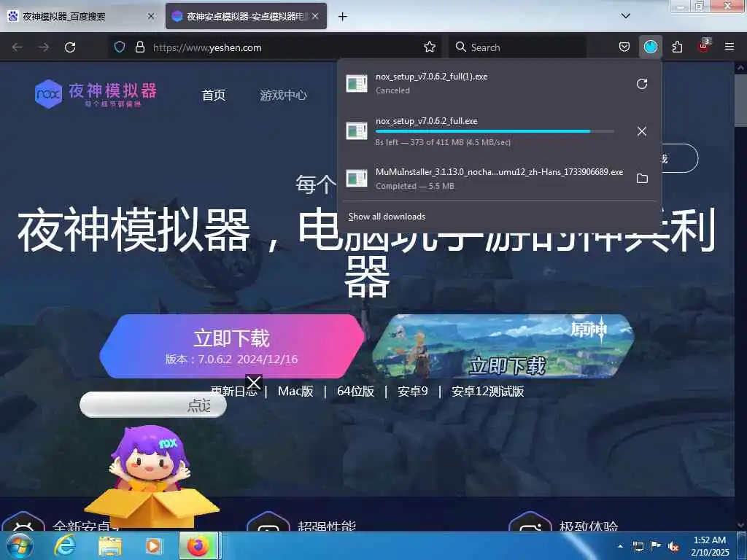Screen dimensions: 747x560
Task: Open tracking protection shield icon
Action: [x=120, y=47]
